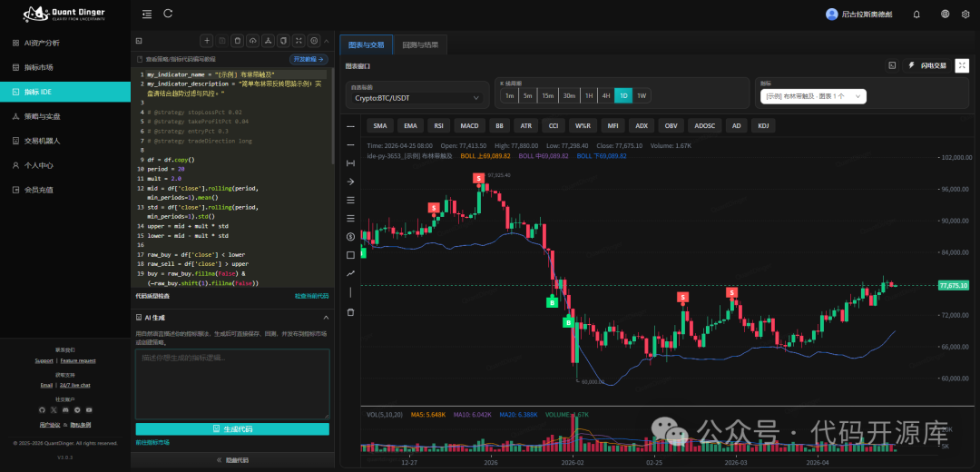Click the 77,675.10 current price label

(954, 285)
